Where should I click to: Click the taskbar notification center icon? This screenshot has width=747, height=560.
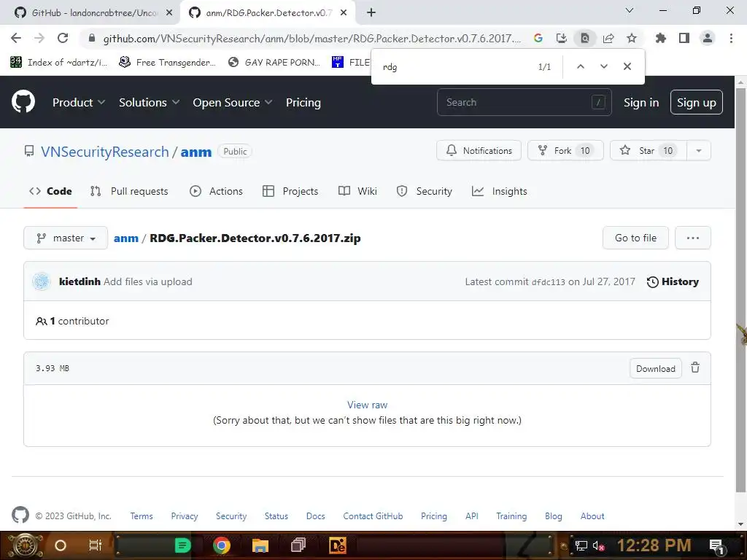718,545
